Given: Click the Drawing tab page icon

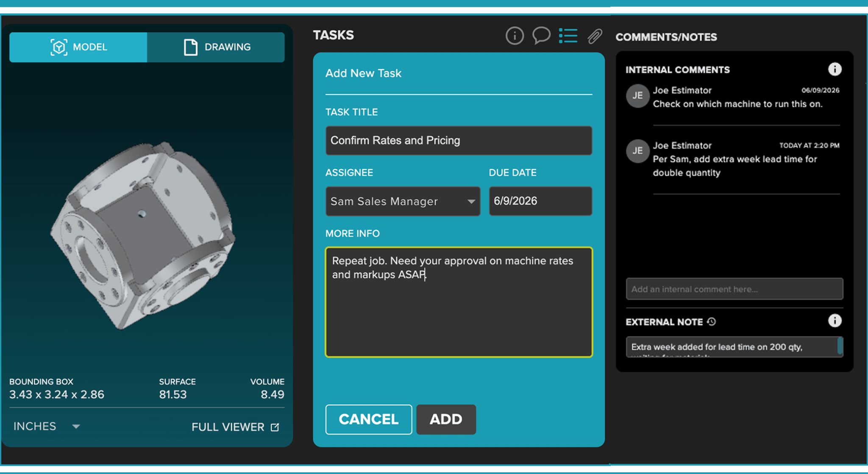Looking at the screenshot, I should click(x=190, y=47).
